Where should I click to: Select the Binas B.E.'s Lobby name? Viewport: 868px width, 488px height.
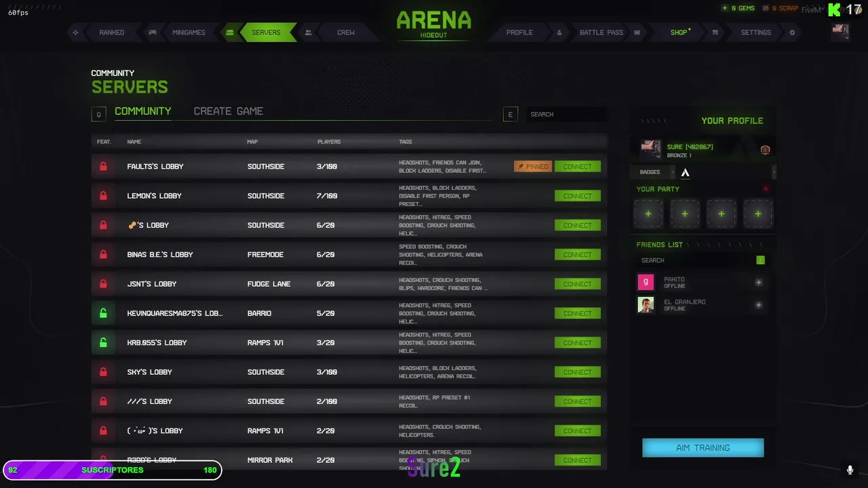tap(160, 254)
